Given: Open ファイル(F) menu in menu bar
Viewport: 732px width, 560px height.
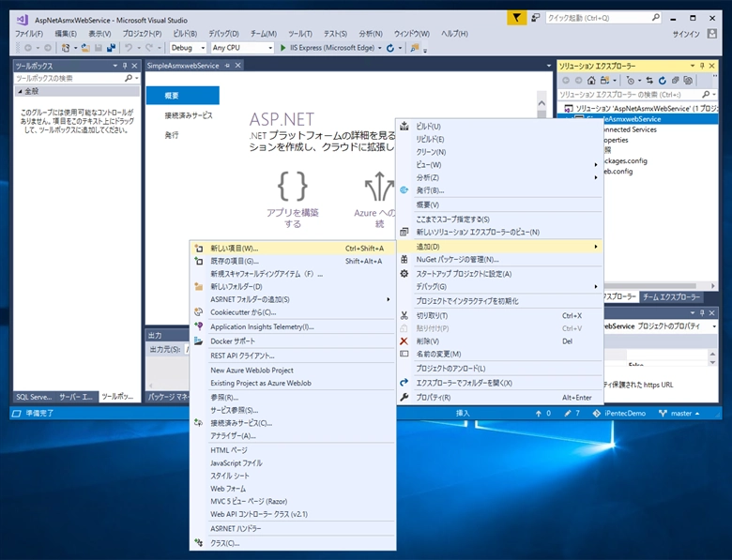Looking at the screenshot, I should click(29, 34).
